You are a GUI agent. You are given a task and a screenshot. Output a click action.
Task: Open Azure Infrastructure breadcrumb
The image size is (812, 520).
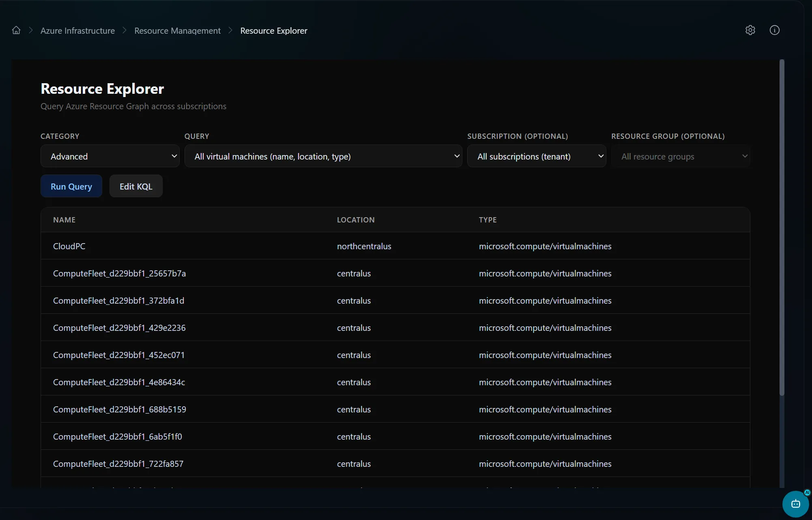(77, 31)
